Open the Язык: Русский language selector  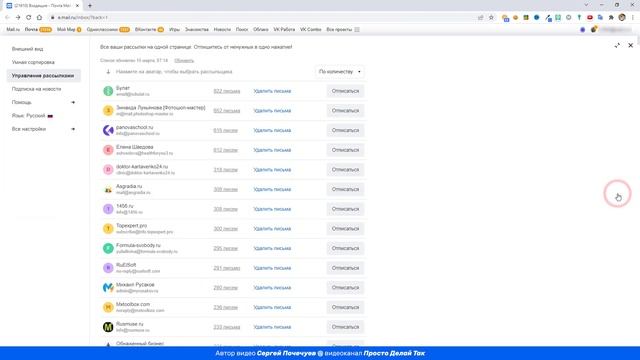33,116
